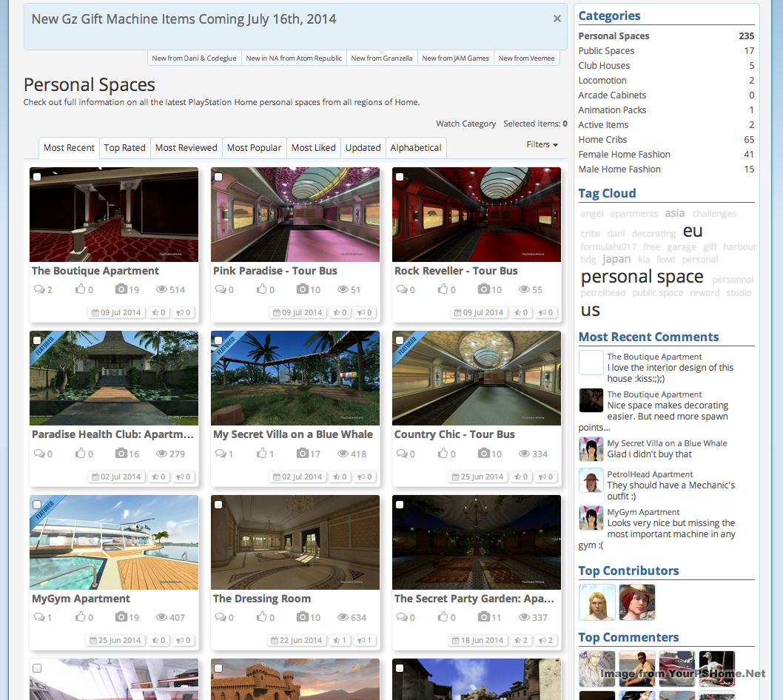Click camera icon on MyGym Apartment card

[121, 616]
